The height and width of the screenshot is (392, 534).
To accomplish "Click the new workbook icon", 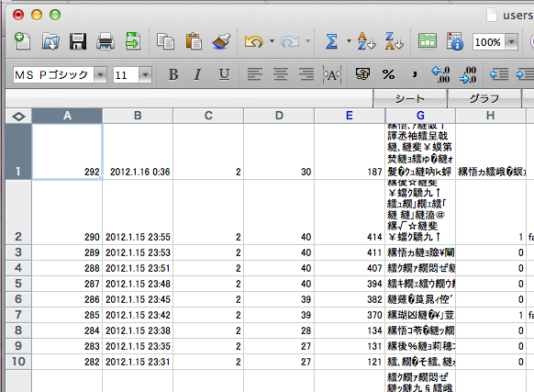I will pos(22,41).
